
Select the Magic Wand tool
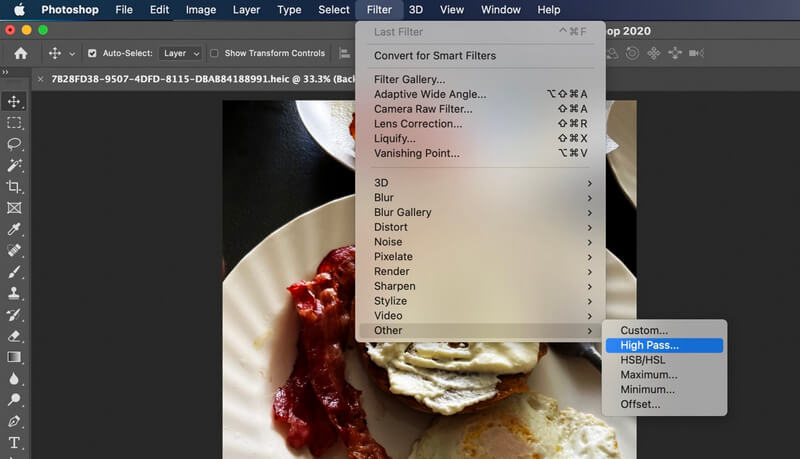tap(14, 165)
